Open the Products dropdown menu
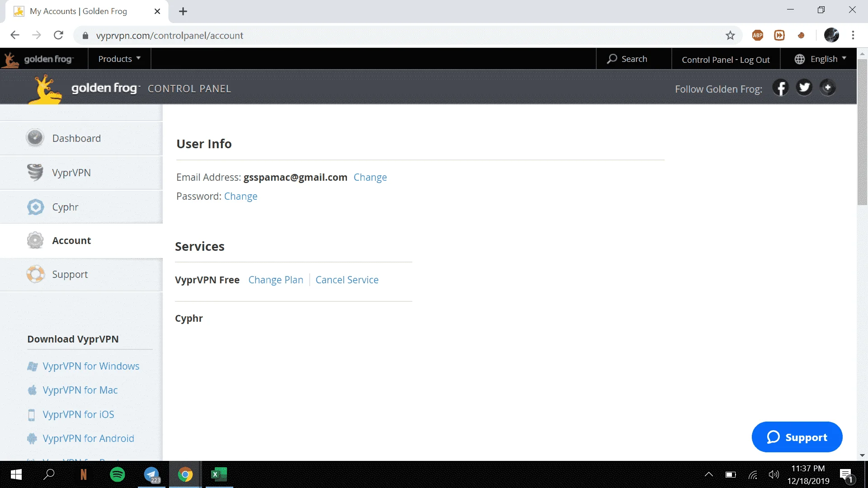 [119, 59]
